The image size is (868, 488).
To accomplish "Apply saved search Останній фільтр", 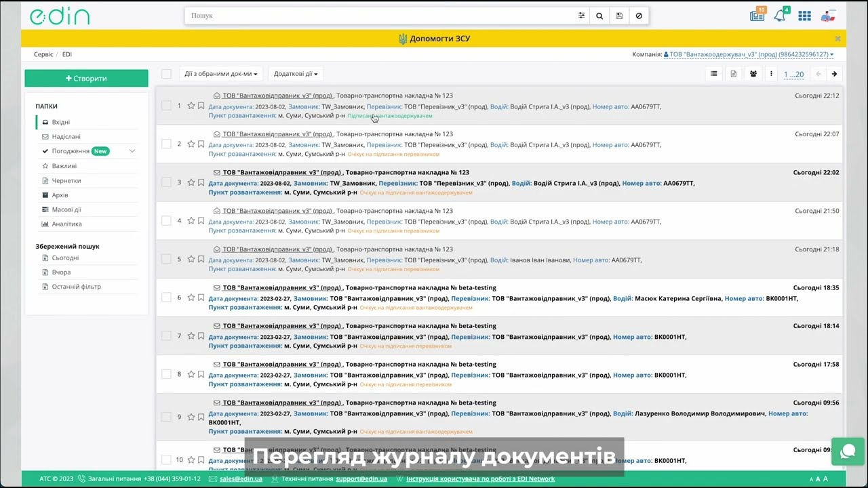I will point(76,287).
